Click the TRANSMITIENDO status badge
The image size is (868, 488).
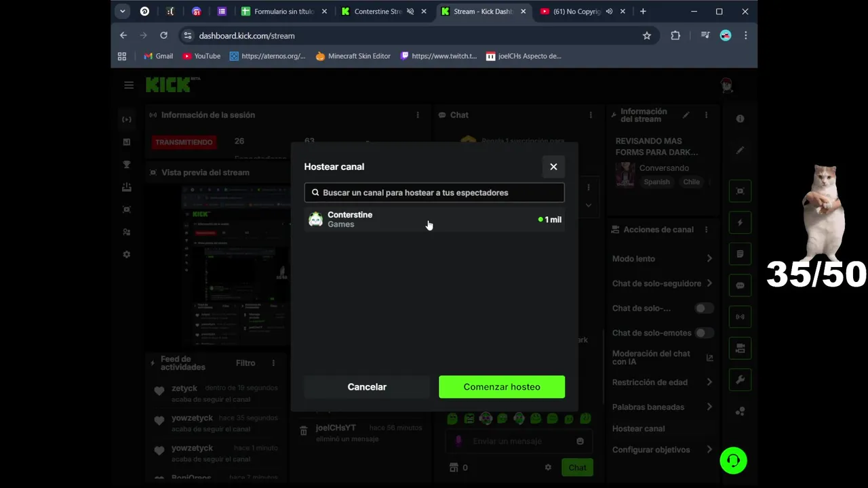(x=184, y=142)
